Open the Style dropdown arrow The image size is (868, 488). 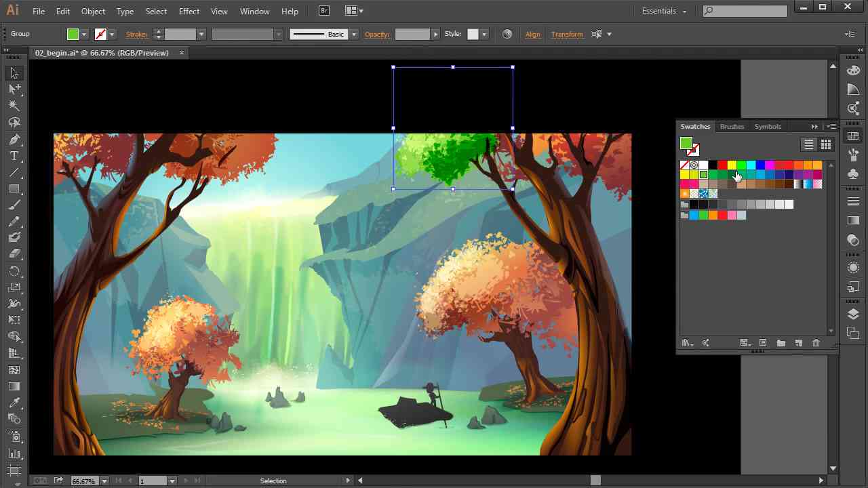[484, 34]
